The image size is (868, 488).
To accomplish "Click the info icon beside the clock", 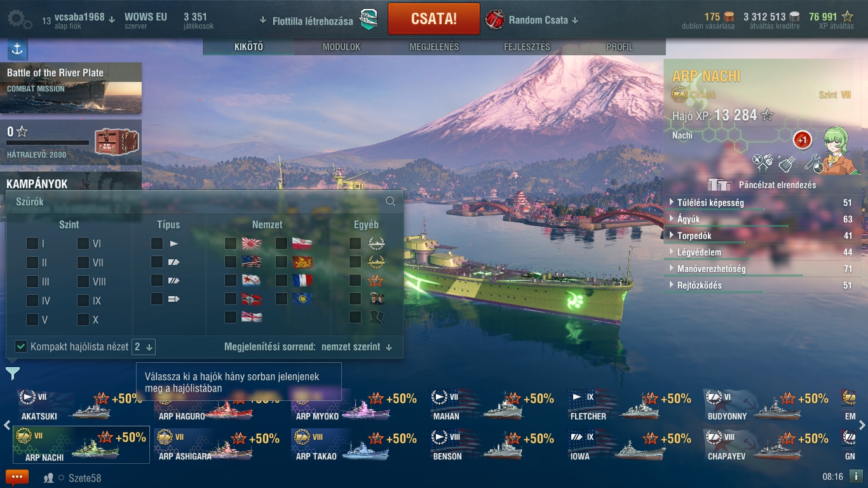I will [x=856, y=476].
